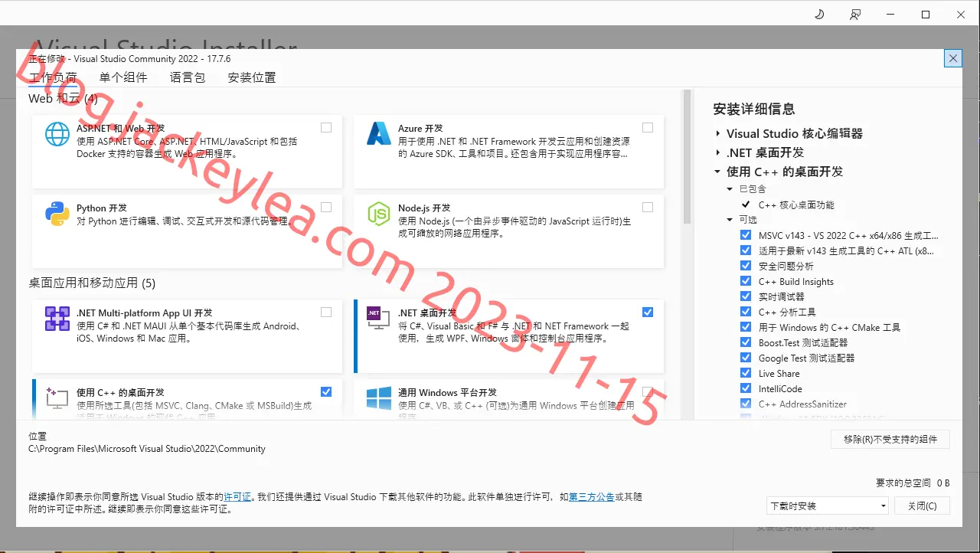
Task: Click the 移除(R)不受支持的组件 button
Action: 890,439
